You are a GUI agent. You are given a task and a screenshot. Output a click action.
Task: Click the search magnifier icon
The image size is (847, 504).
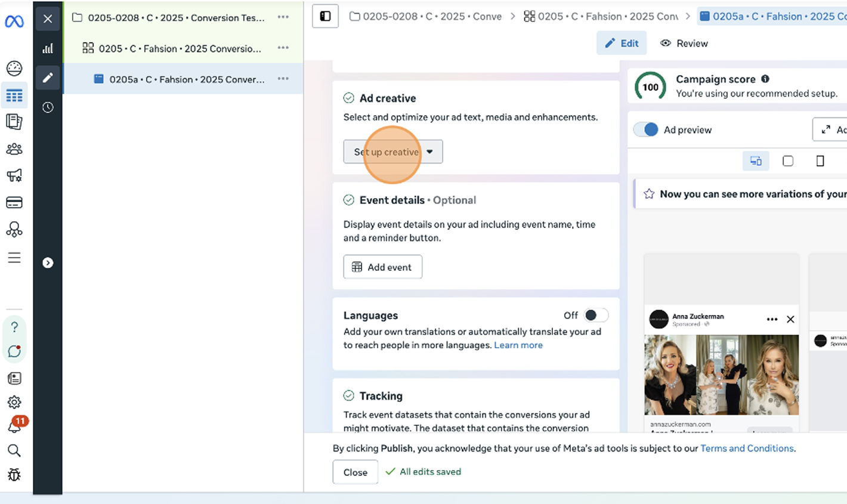click(14, 451)
